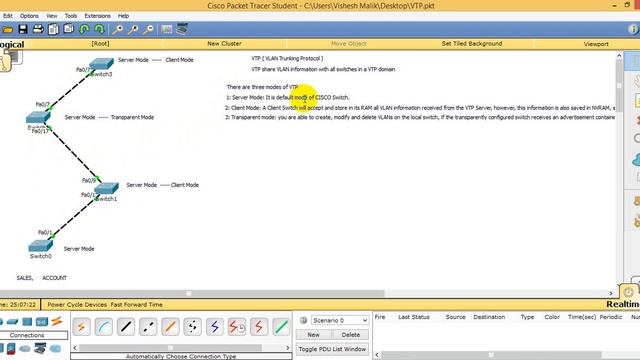This screenshot has width=640, height=360.
Task: Select the cloud tool in right sidebar
Action: (636, 160)
